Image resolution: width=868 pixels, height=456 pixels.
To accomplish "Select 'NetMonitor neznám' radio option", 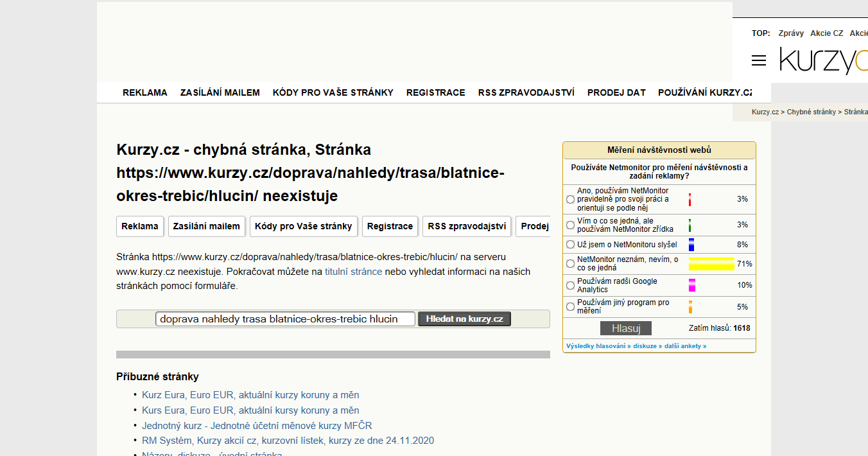I will 570,264.
